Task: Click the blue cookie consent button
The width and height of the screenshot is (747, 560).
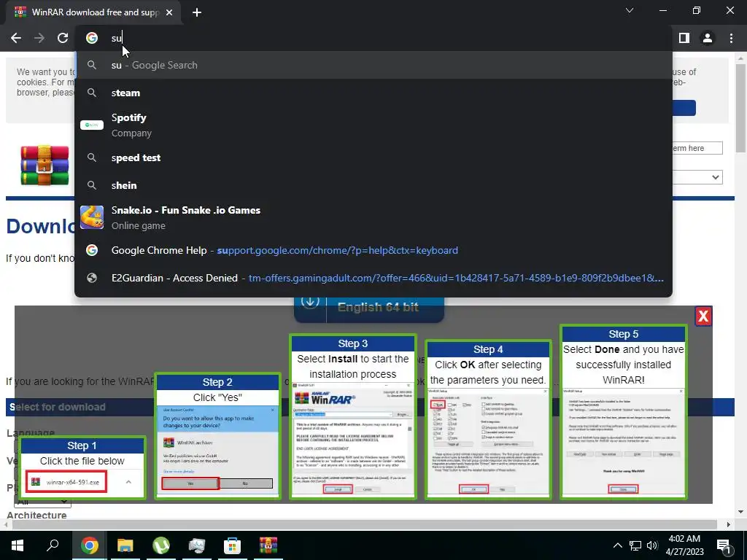Action: click(684, 108)
